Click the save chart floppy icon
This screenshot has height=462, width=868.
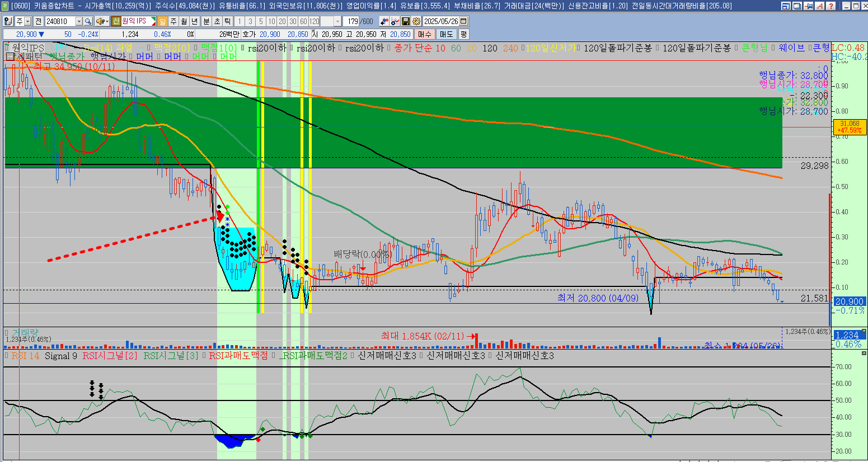406,21
